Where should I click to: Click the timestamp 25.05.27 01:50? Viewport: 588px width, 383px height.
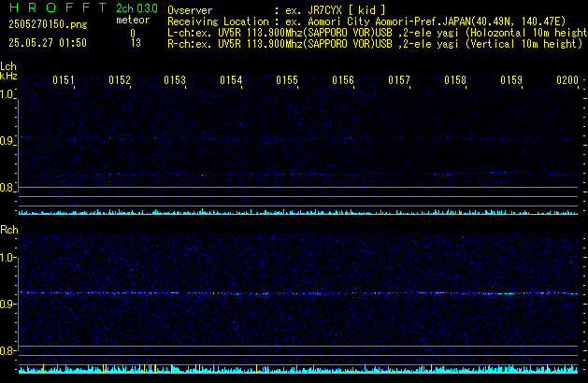(x=48, y=43)
